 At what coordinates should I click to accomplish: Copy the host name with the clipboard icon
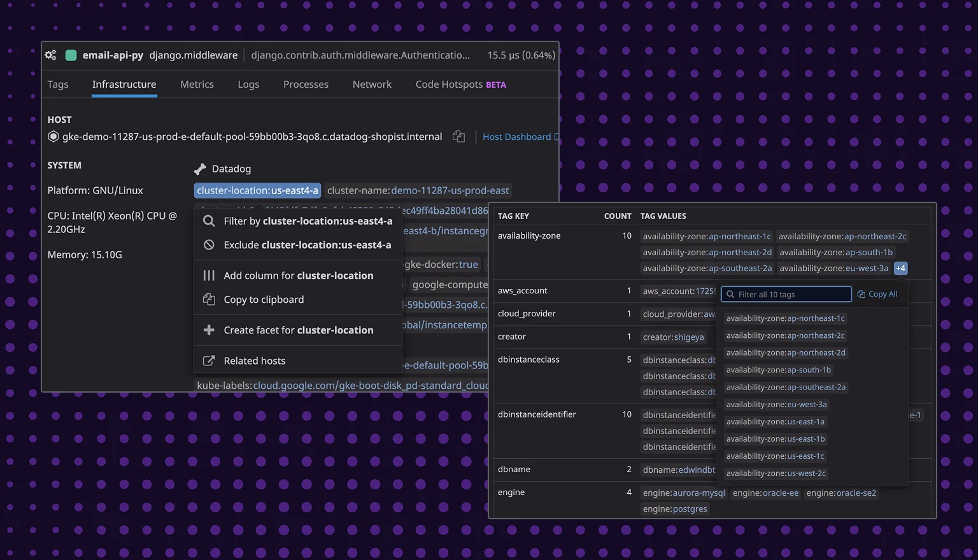point(458,137)
